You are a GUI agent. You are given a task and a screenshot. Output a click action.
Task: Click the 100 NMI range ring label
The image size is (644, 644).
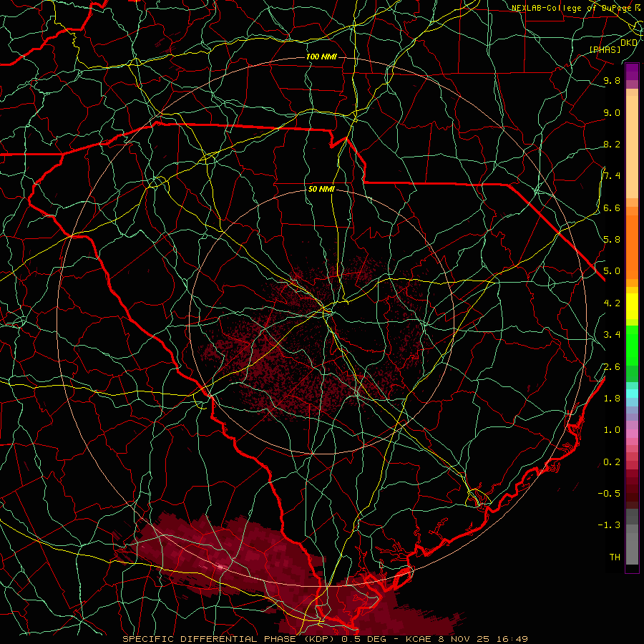(321, 57)
